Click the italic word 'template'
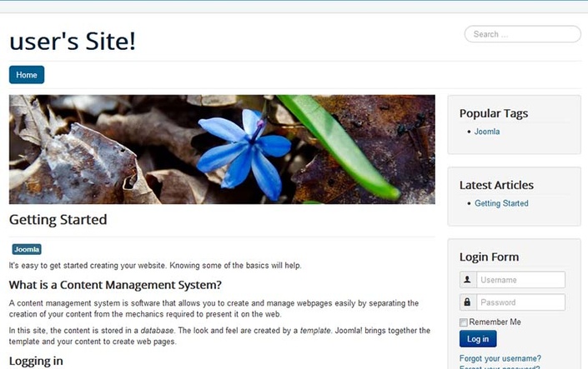Image resolution: width=588 pixels, height=369 pixels. 315,331
